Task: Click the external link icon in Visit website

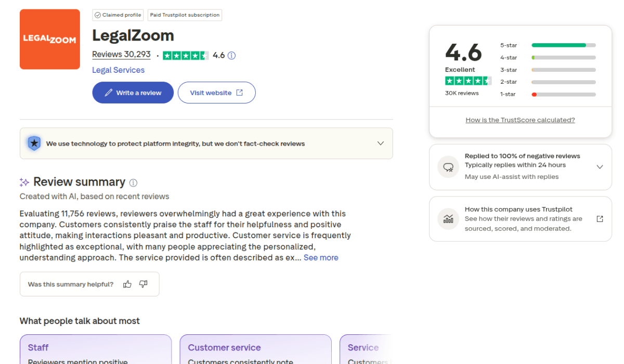Action: coord(240,93)
